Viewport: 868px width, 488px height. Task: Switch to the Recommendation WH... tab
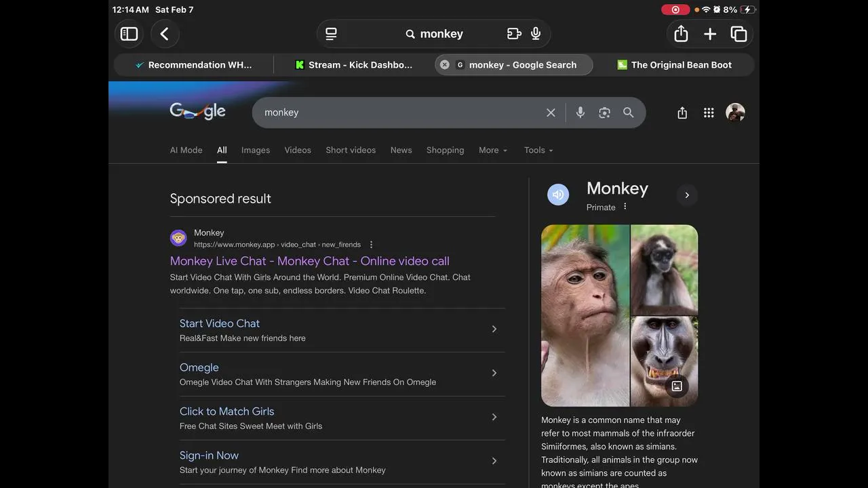pos(193,65)
